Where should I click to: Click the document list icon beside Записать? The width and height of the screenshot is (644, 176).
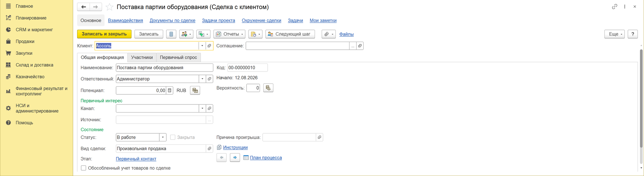click(171, 34)
